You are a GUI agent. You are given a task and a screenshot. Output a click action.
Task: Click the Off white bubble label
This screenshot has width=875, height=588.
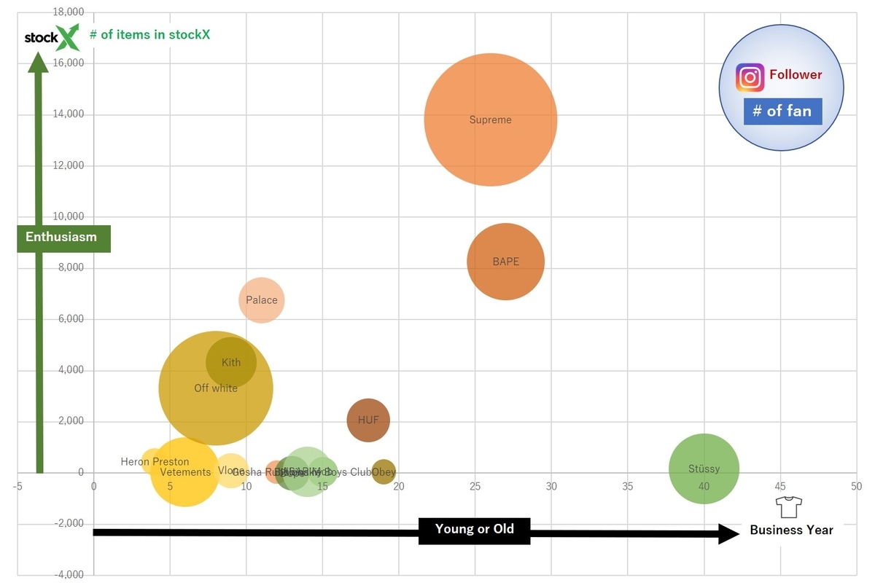pos(216,388)
